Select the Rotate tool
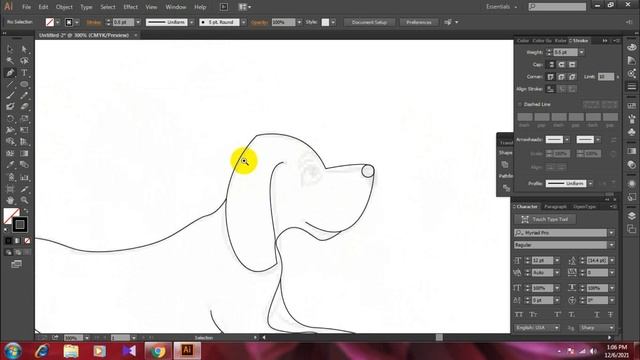This screenshot has height=360, width=640. 10,119
